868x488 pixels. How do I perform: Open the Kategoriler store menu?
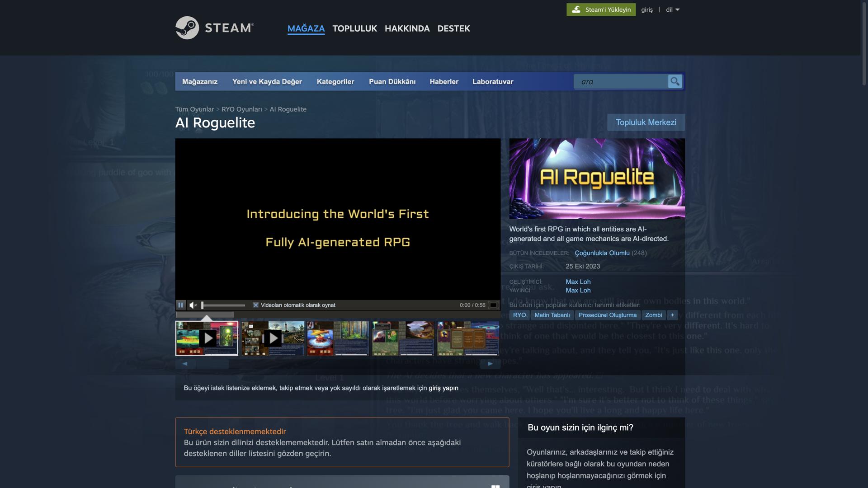pos(335,82)
